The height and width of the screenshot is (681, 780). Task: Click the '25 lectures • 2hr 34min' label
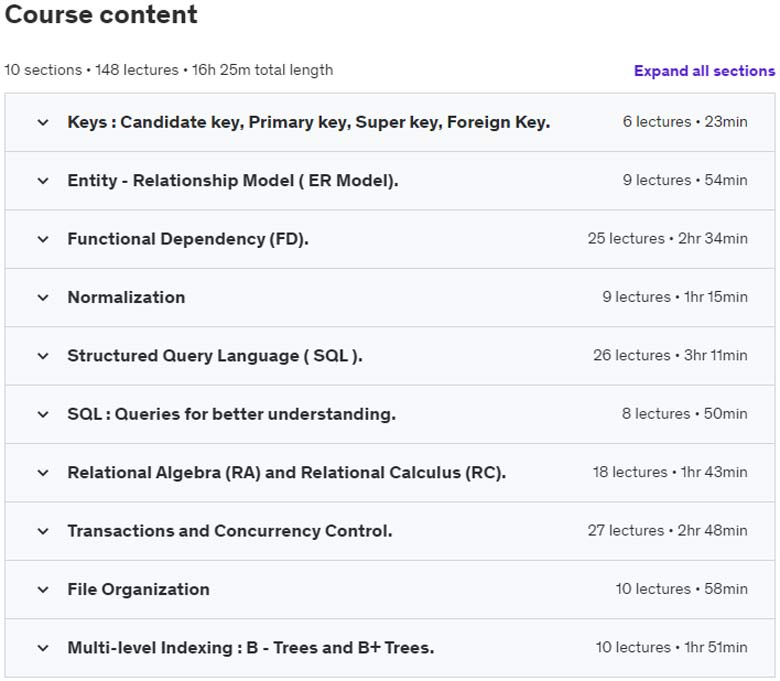(x=668, y=239)
